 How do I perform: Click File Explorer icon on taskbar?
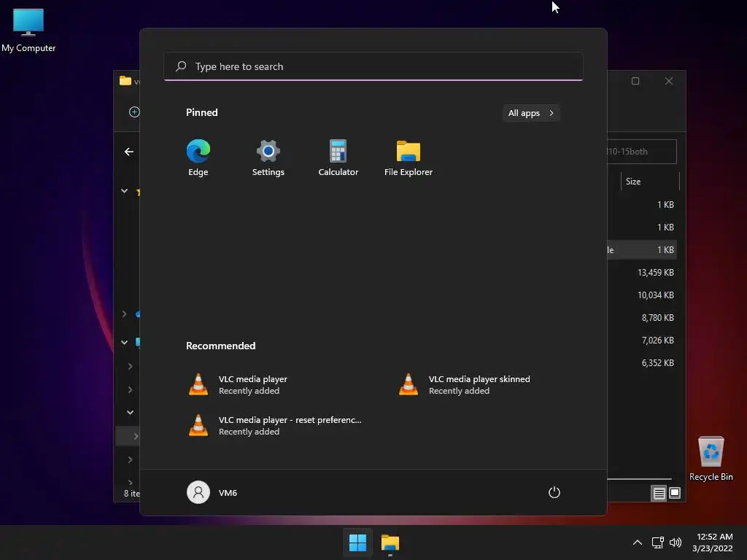[x=390, y=542]
